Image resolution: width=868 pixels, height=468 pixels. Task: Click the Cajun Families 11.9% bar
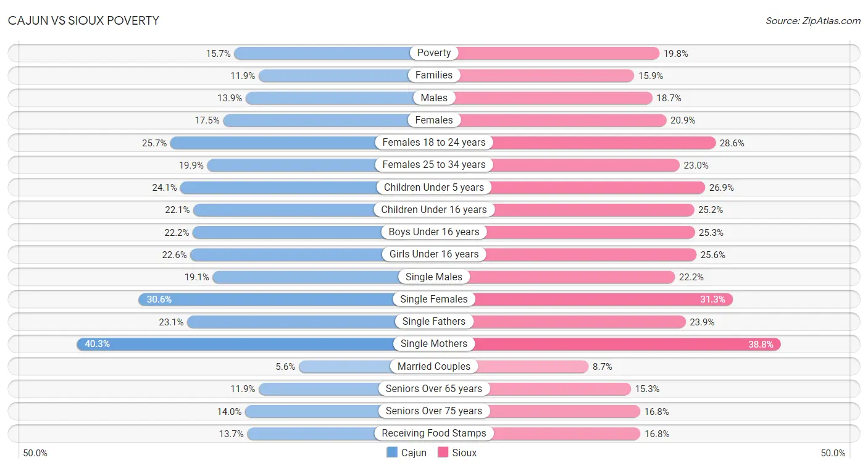(346, 75)
